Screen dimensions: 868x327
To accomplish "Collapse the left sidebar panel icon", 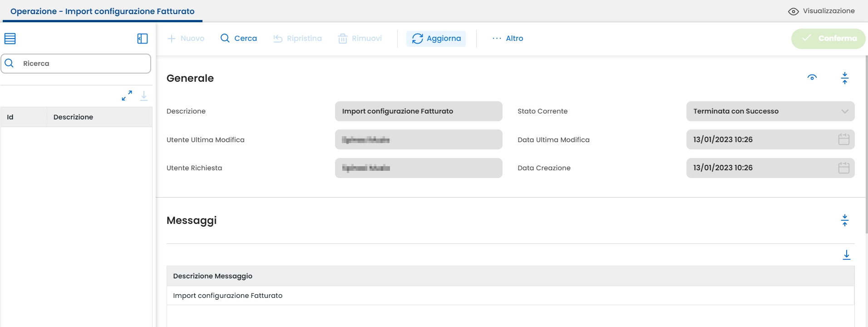I will [143, 39].
